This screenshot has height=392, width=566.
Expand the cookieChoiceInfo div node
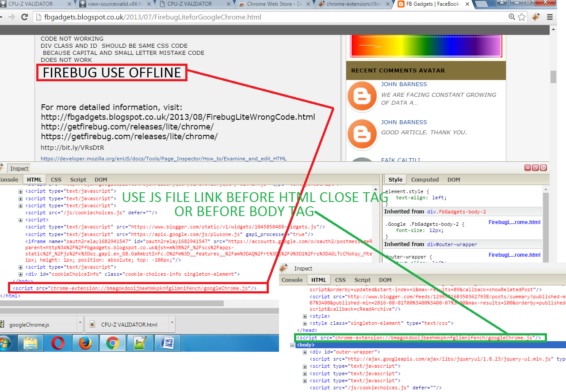pos(20,274)
